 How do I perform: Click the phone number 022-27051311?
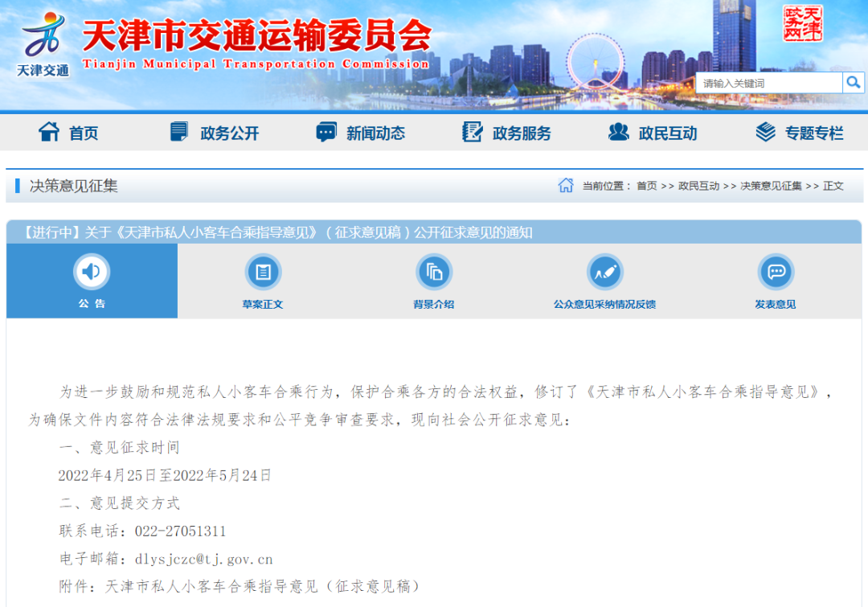[181, 531]
